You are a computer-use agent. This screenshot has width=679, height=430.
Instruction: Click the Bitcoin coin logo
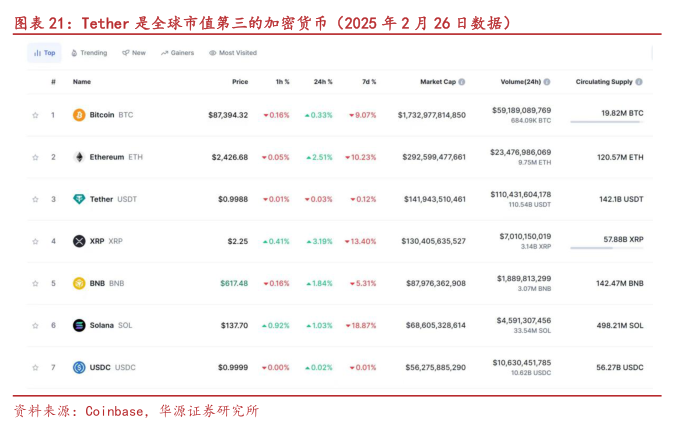click(x=79, y=115)
